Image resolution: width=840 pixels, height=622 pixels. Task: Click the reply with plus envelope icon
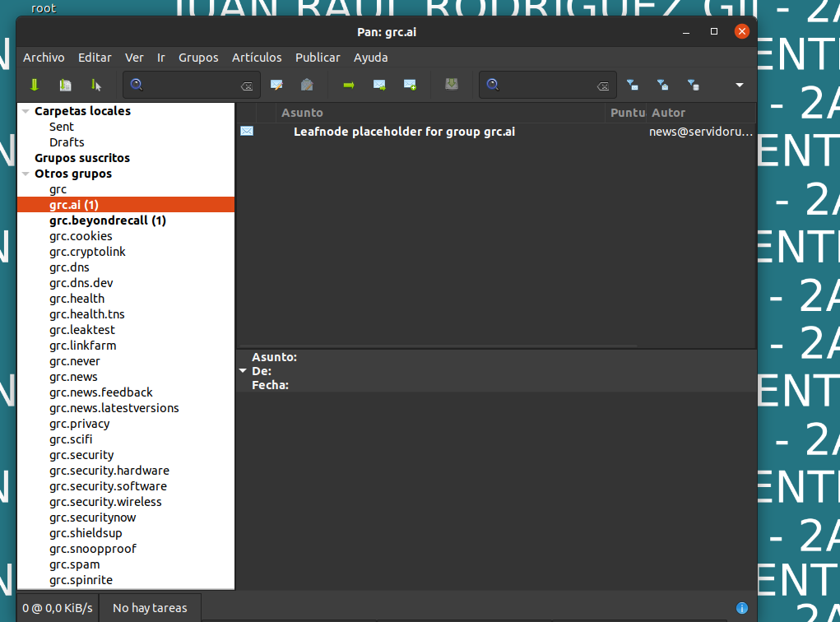(410, 85)
